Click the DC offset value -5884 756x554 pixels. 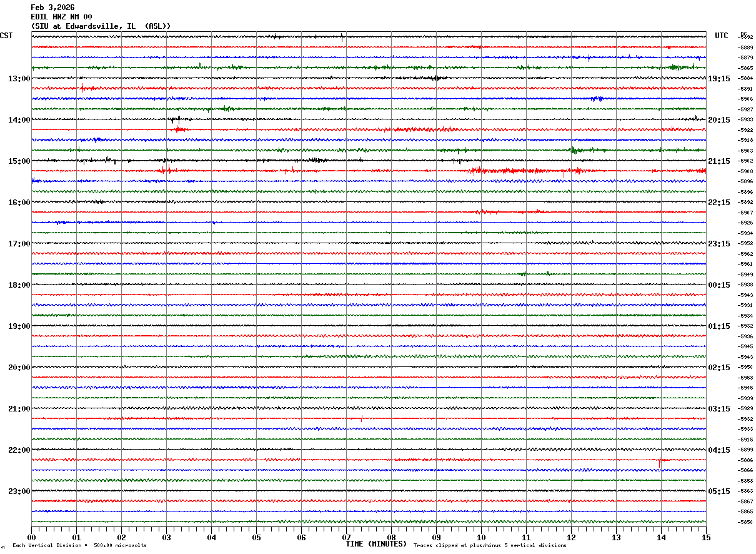coord(745,78)
